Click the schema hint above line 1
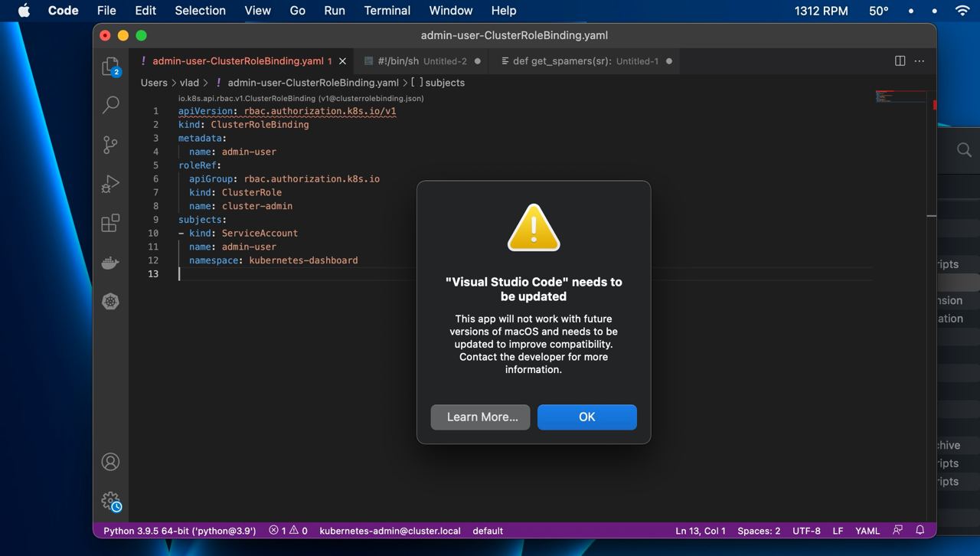Viewport: 980px width, 556px height. [301, 98]
